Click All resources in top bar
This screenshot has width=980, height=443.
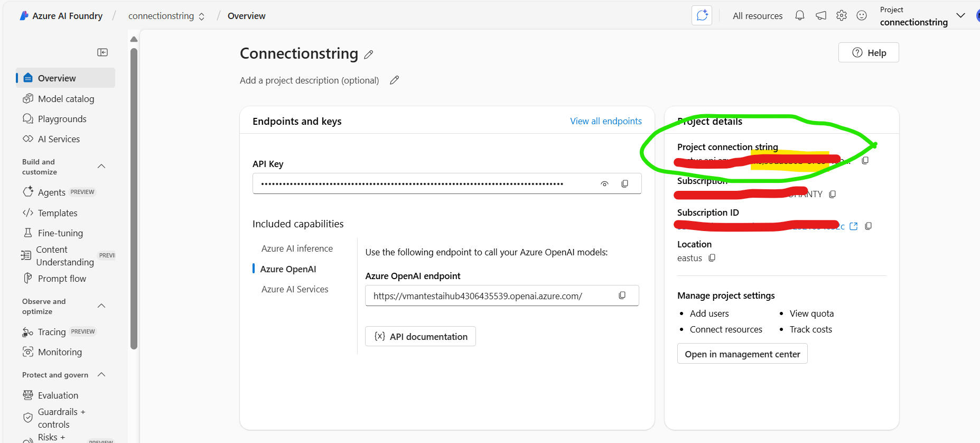(758, 16)
